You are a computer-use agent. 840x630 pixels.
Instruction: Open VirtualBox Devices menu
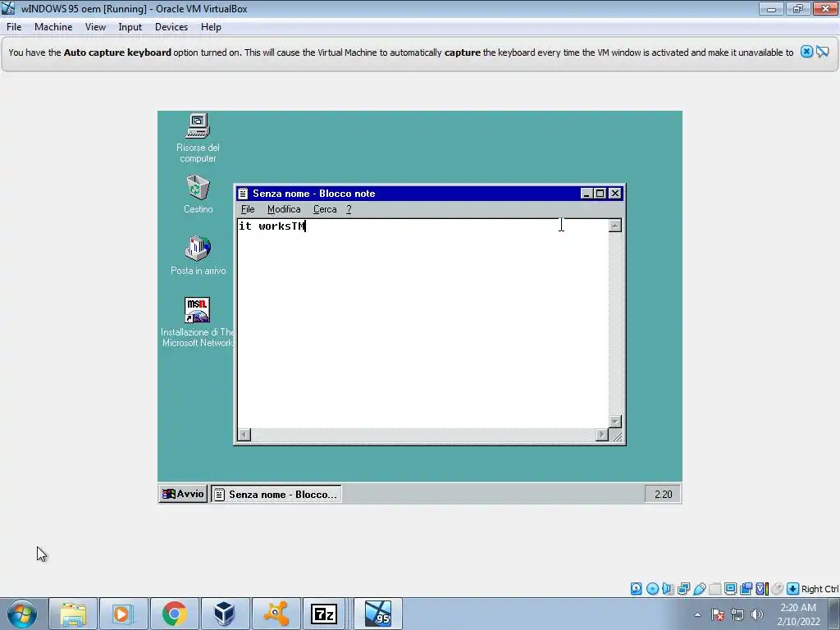point(171,27)
